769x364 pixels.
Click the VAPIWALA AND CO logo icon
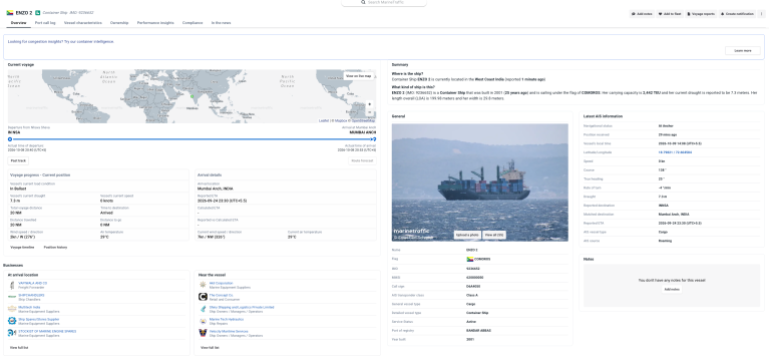[x=12, y=285]
